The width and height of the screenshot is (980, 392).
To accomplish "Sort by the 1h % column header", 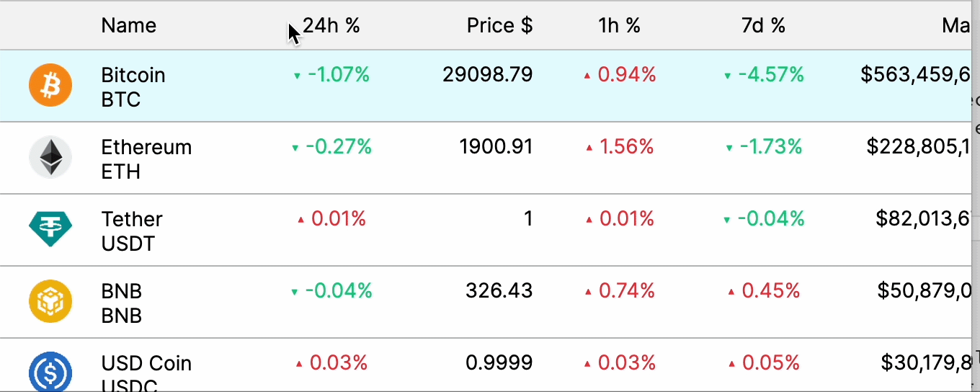I will (x=619, y=25).
